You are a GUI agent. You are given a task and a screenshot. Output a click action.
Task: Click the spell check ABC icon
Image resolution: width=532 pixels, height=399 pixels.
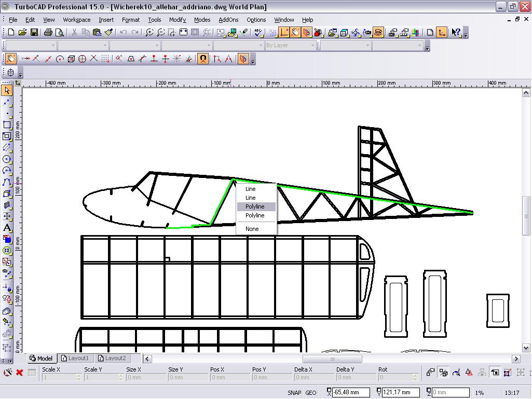258,32
